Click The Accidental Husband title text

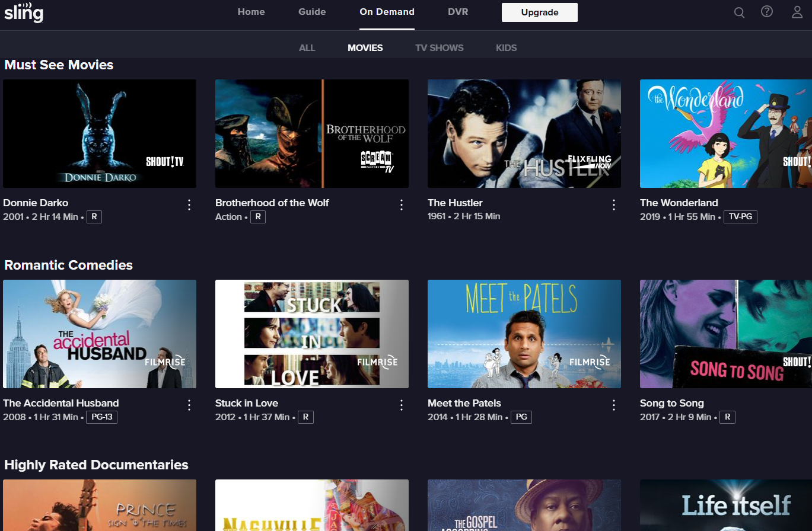tap(61, 403)
